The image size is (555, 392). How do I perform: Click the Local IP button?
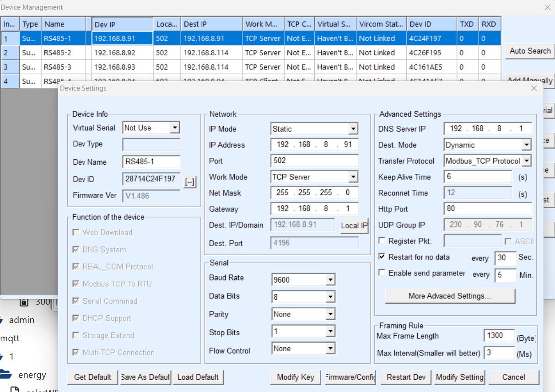[x=354, y=226]
